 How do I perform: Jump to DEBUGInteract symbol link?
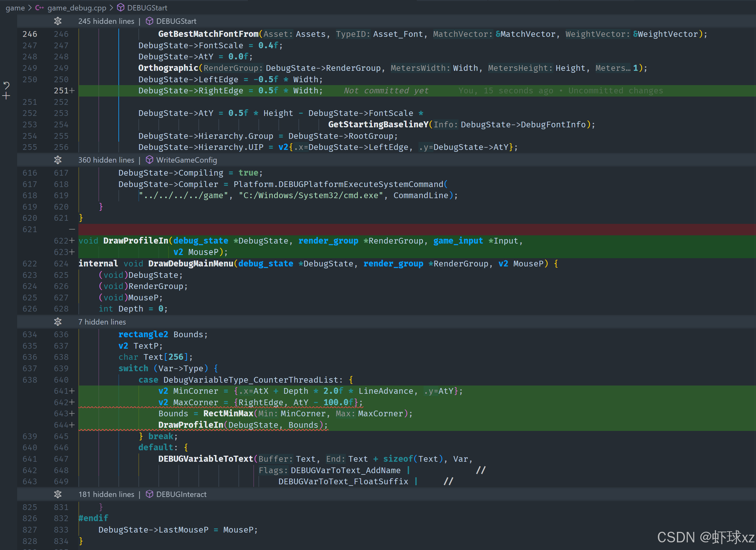[181, 494]
